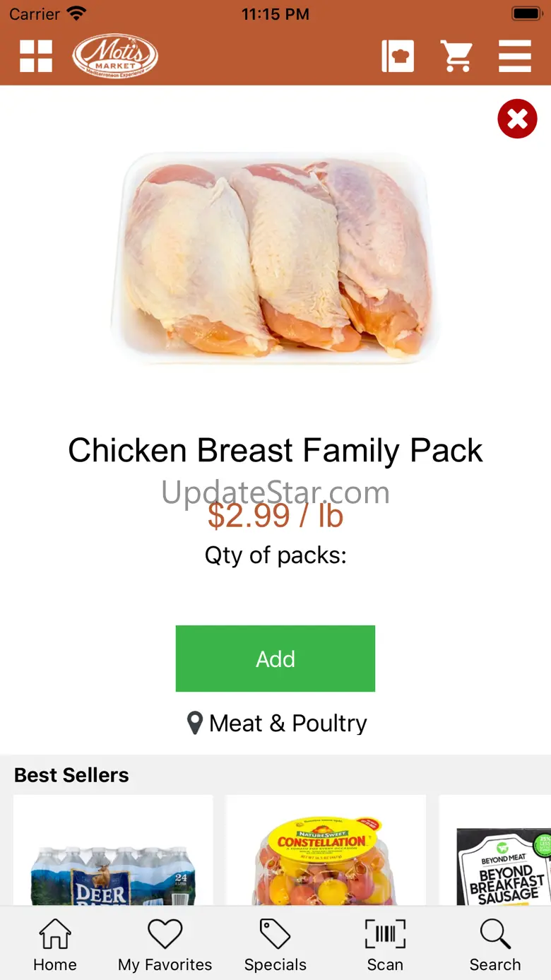Open the Search tab
Viewport: 551px width, 980px height.
point(494,945)
